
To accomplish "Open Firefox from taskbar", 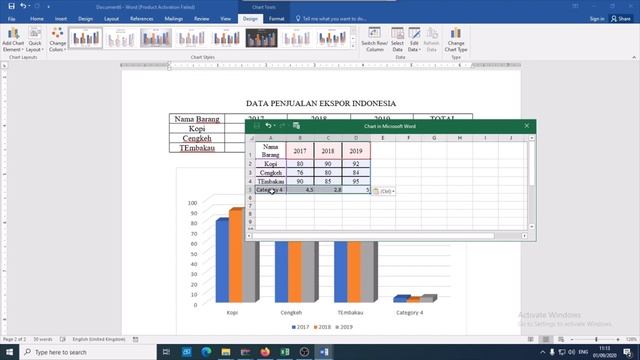I will (x=265, y=352).
